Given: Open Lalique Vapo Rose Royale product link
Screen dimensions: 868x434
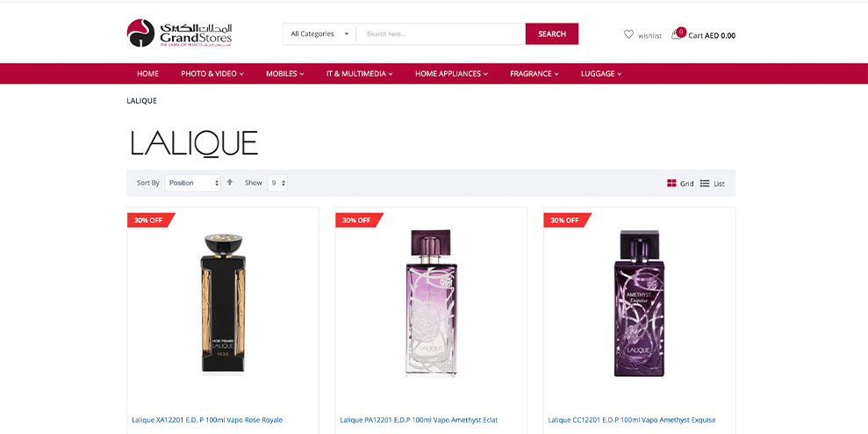Looking at the screenshot, I should click(207, 420).
